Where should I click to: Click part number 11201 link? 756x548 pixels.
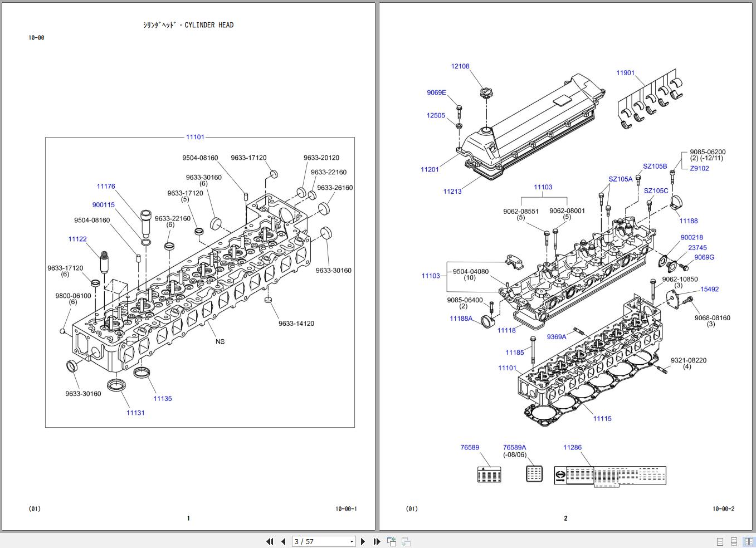(430, 170)
